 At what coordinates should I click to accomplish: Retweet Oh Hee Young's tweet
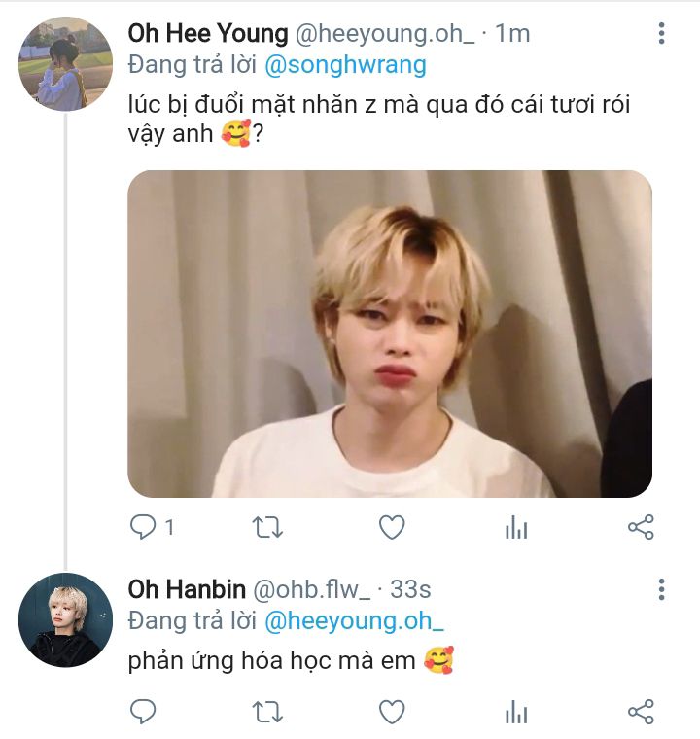(x=267, y=527)
